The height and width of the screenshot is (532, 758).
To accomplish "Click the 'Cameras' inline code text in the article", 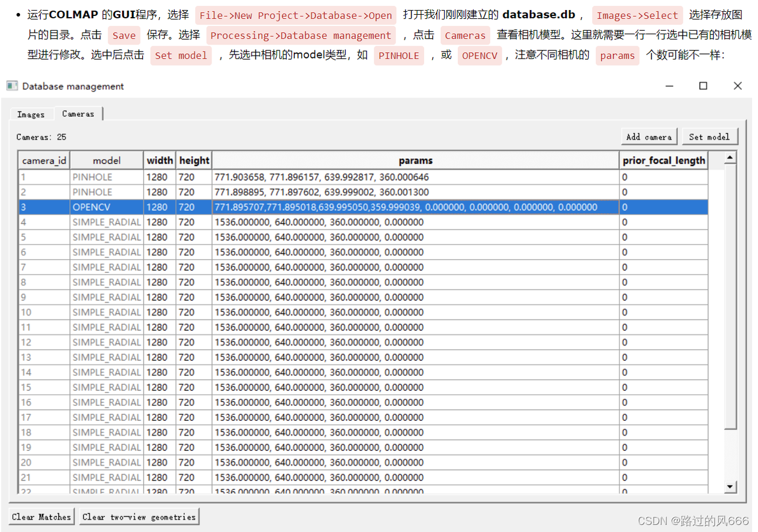I will click(x=465, y=36).
